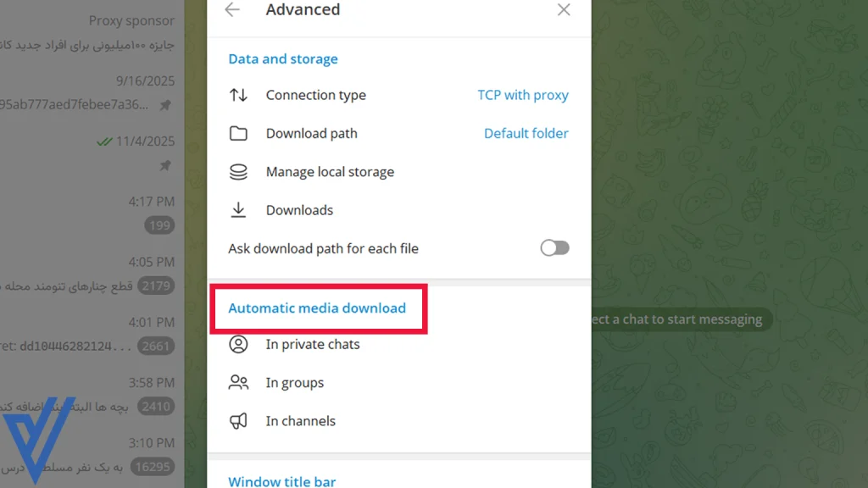Open the 4:01 PM chat
The height and width of the screenshot is (488, 868).
point(92,334)
